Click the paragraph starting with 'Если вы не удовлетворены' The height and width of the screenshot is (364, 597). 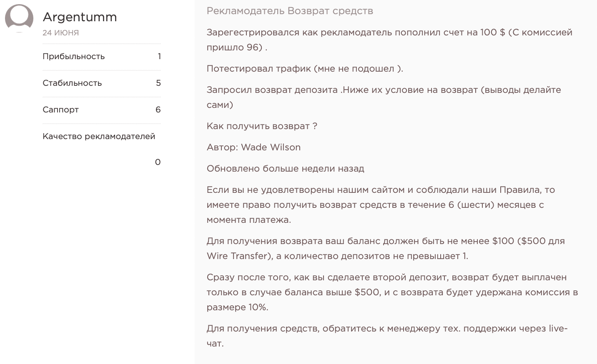pos(380,205)
